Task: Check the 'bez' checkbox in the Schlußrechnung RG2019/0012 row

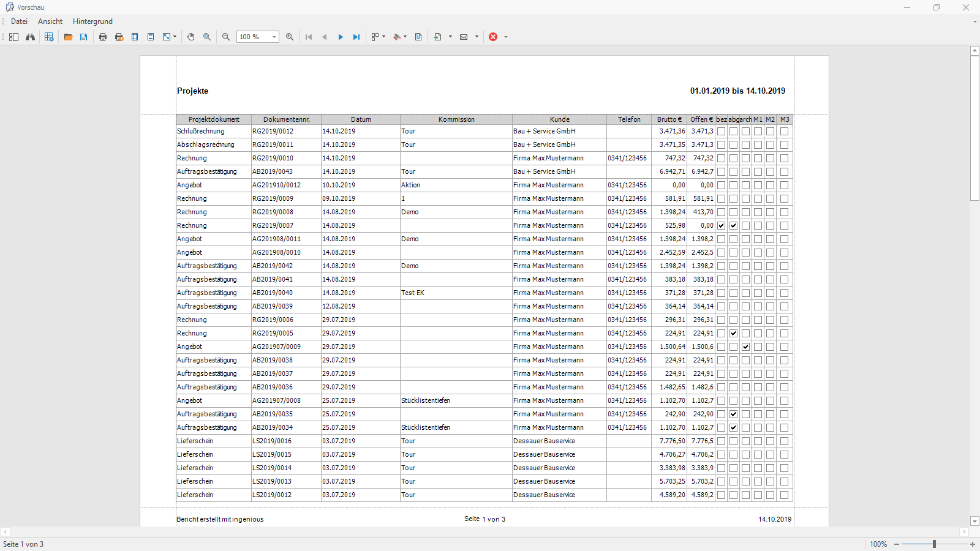Action: pos(722,131)
